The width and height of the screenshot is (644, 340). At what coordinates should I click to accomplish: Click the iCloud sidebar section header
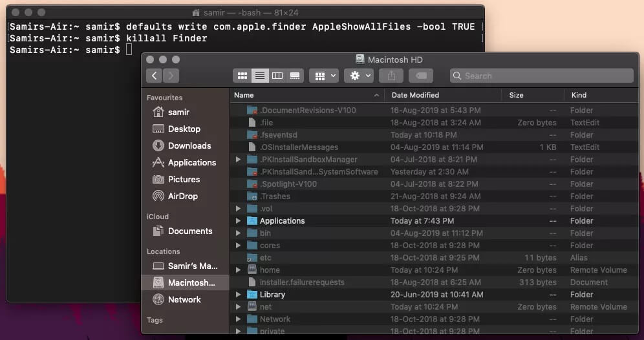[158, 217]
